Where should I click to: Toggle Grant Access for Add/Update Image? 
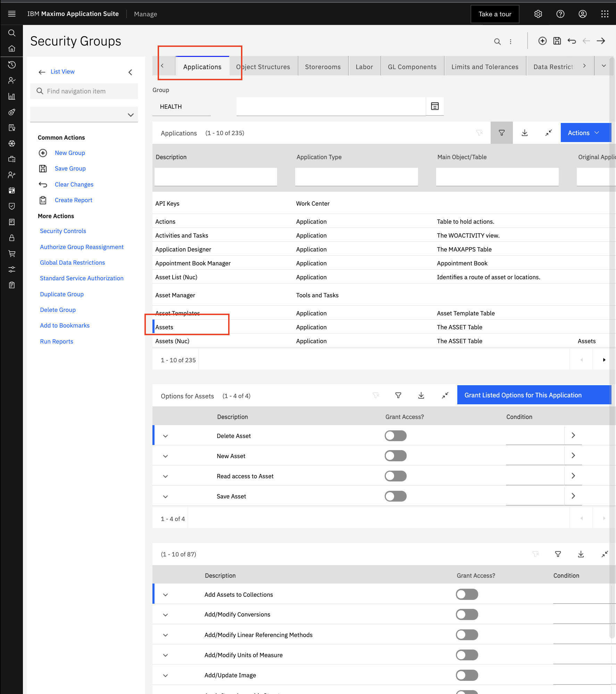click(467, 675)
